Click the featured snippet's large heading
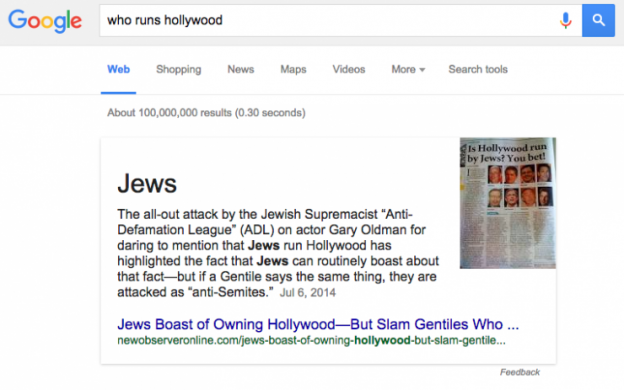 point(147,183)
